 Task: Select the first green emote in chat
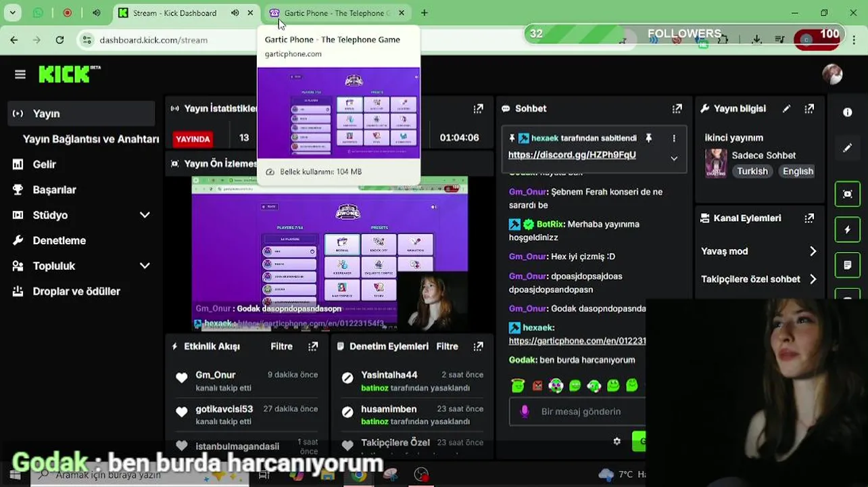[x=518, y=386]
